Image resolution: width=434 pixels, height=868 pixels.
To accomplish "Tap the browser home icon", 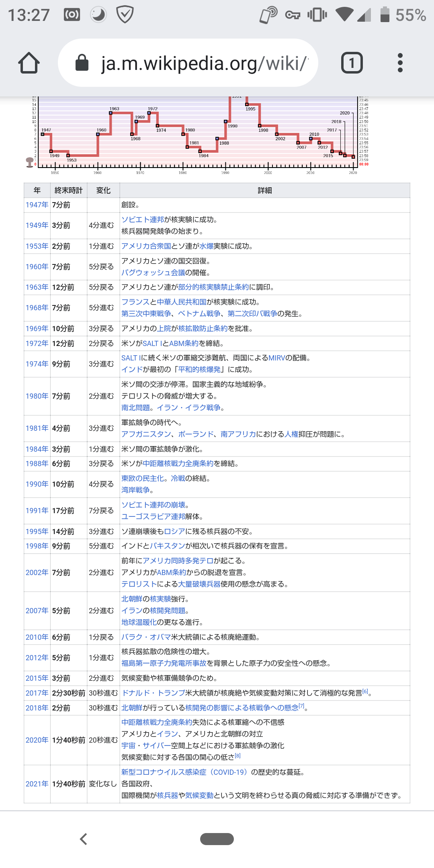I will (x=29, y=63).
